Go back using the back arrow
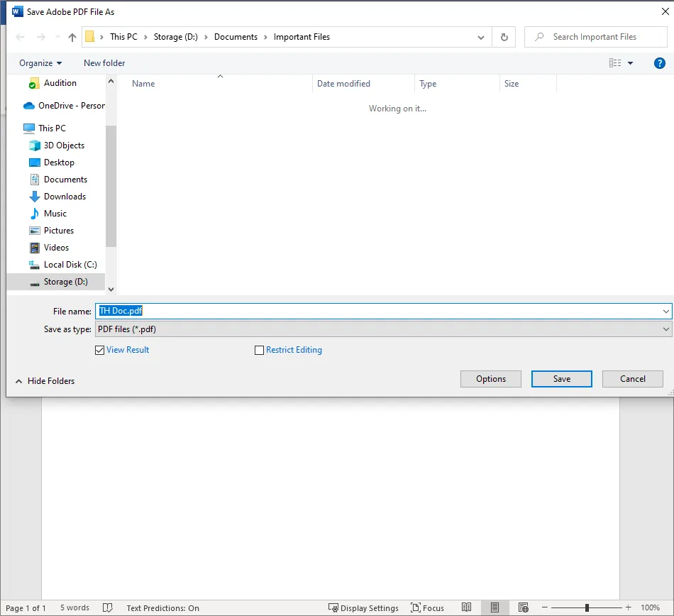674x616 pixels. [x=20, y=37]
